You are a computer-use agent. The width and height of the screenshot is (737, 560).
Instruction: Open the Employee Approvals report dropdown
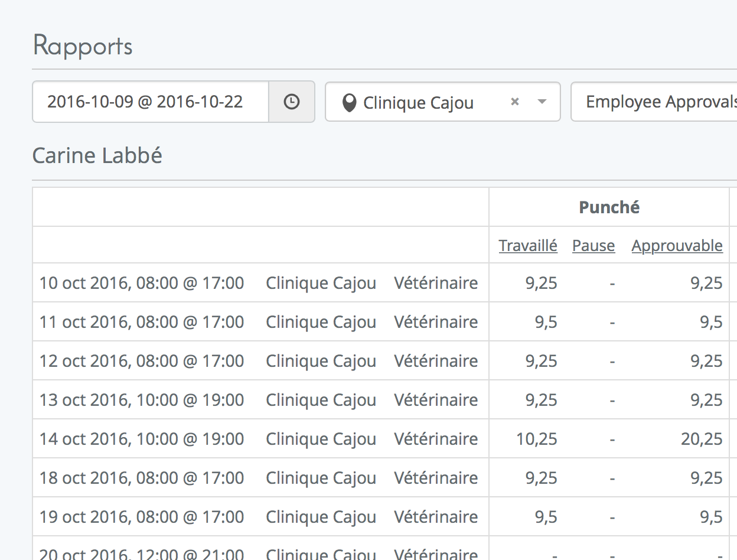656,102
